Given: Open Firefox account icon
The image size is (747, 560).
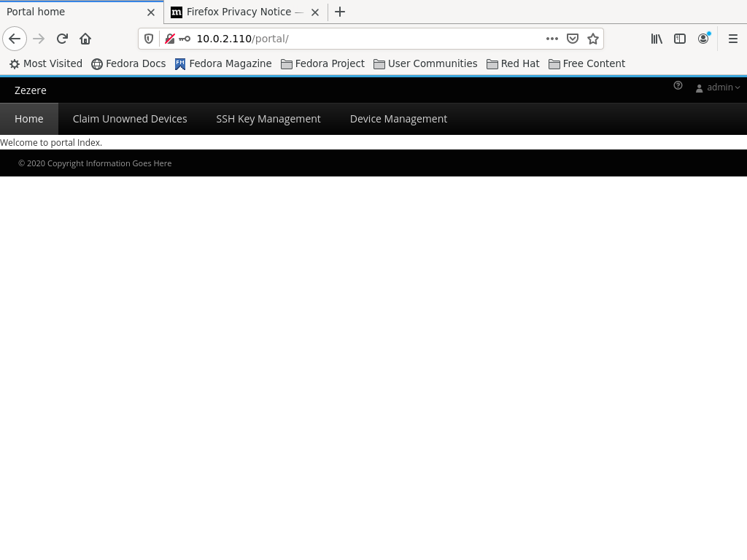Looking at the screenshot, I should tap(703, 39).
